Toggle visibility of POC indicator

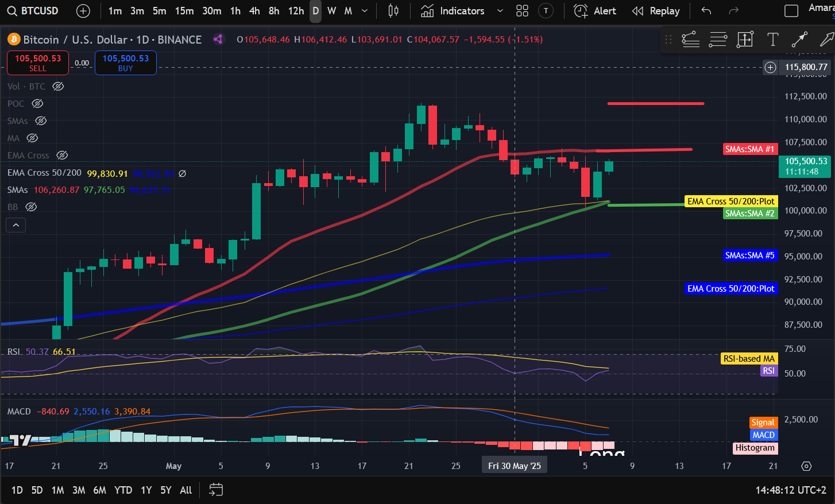tap(37, 103)
